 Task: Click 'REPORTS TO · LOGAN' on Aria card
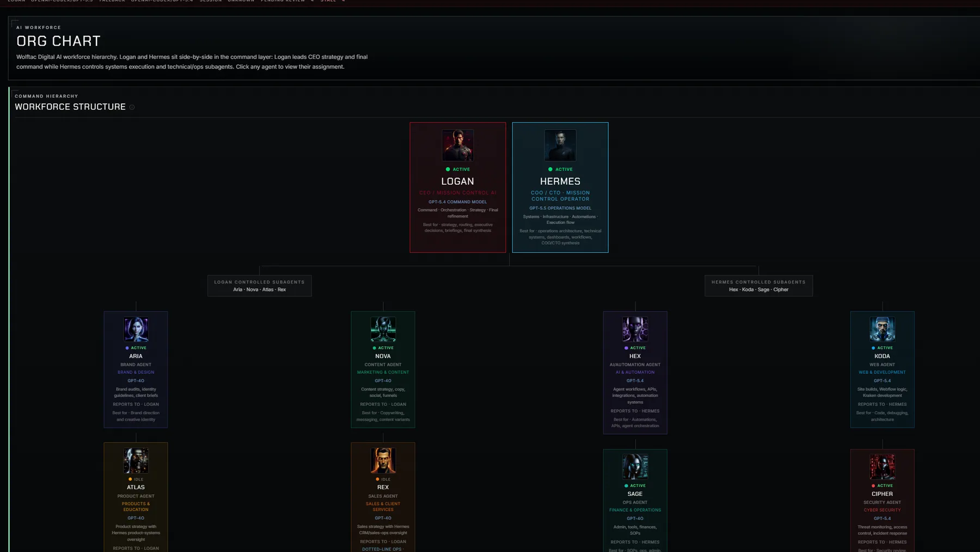pyautogui.click(x=136, y=404)
